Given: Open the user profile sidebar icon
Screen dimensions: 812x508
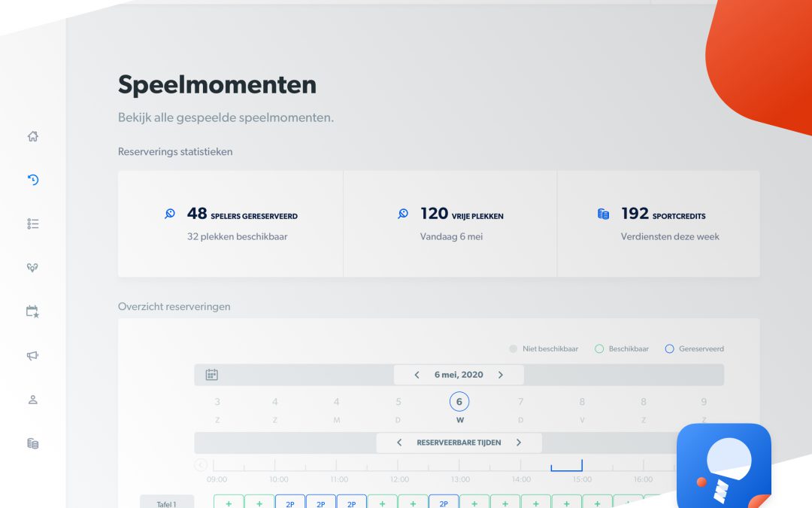Looking at the screenshot, I should (x=32, y=400).
